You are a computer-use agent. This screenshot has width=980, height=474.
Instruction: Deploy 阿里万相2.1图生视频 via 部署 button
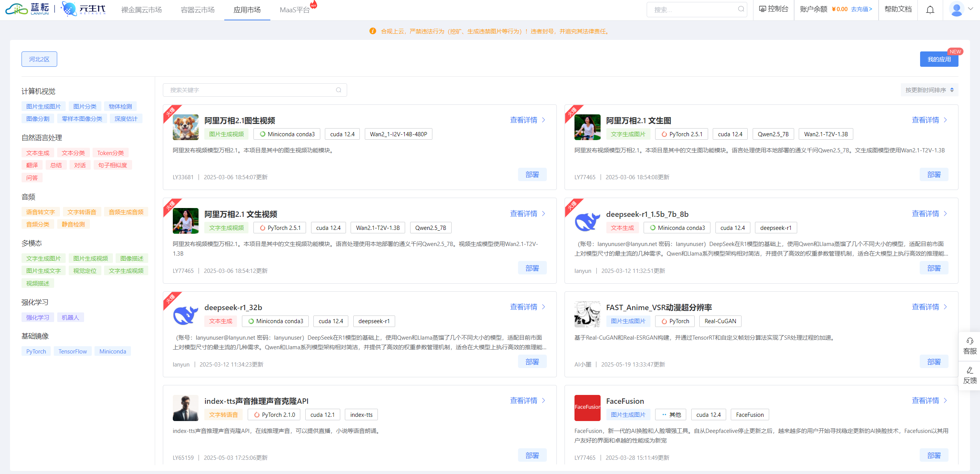[x=532, y=175]
